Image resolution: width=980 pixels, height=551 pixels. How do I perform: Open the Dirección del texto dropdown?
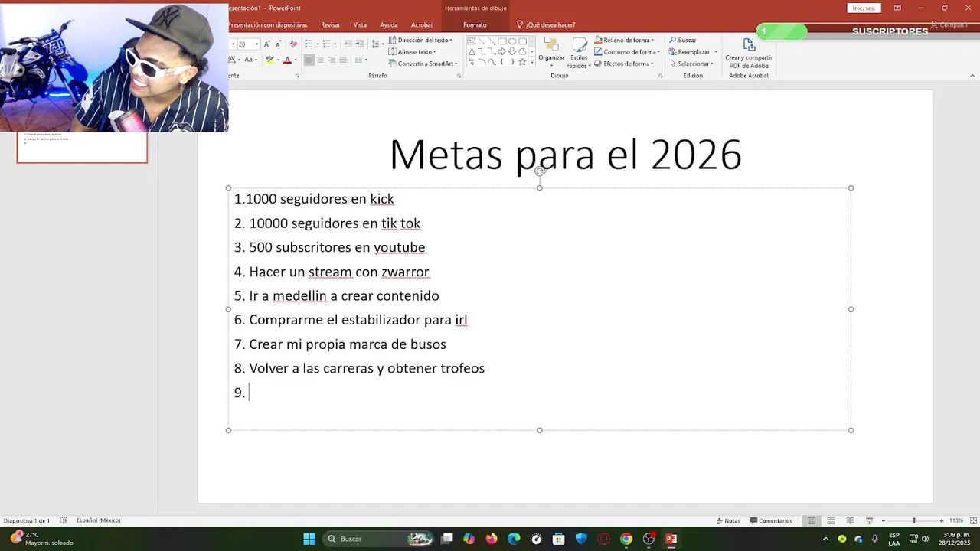tap(420, 40)
